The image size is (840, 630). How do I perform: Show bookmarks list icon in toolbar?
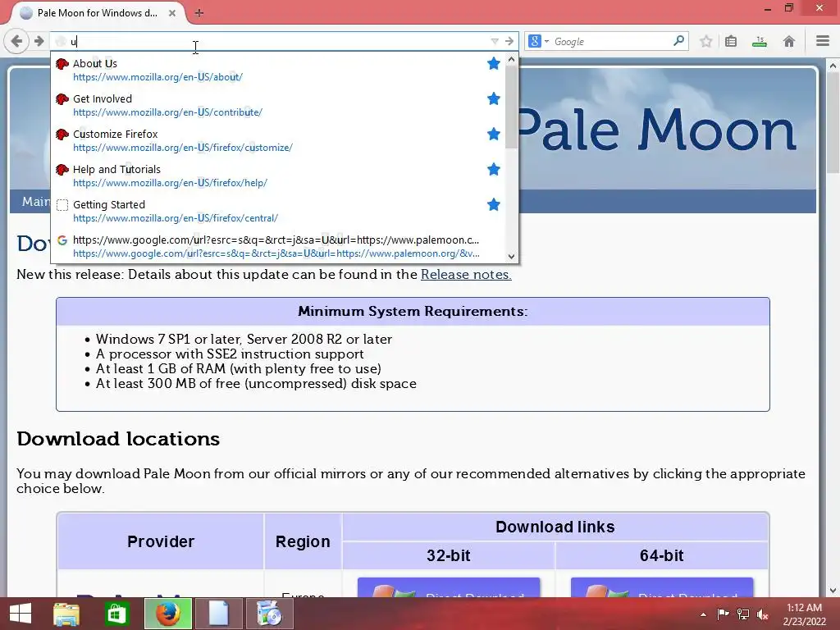coord(731,41)
